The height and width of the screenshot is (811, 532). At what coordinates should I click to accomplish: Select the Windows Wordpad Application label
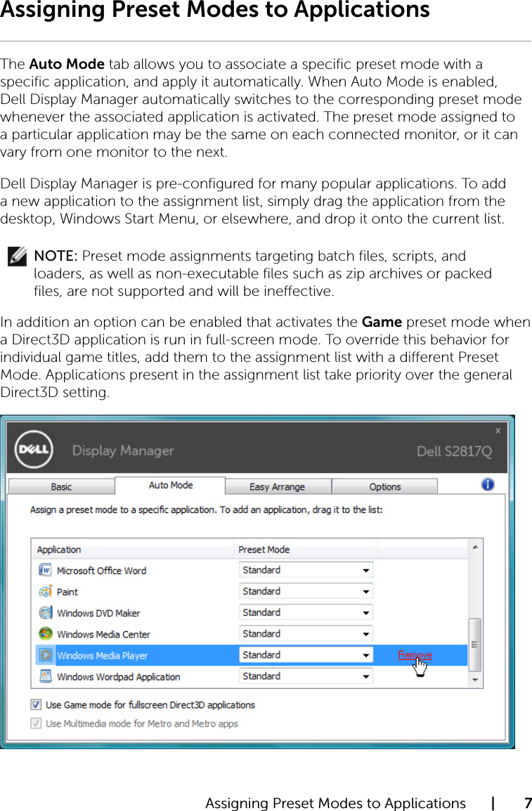tap(118, 677)
